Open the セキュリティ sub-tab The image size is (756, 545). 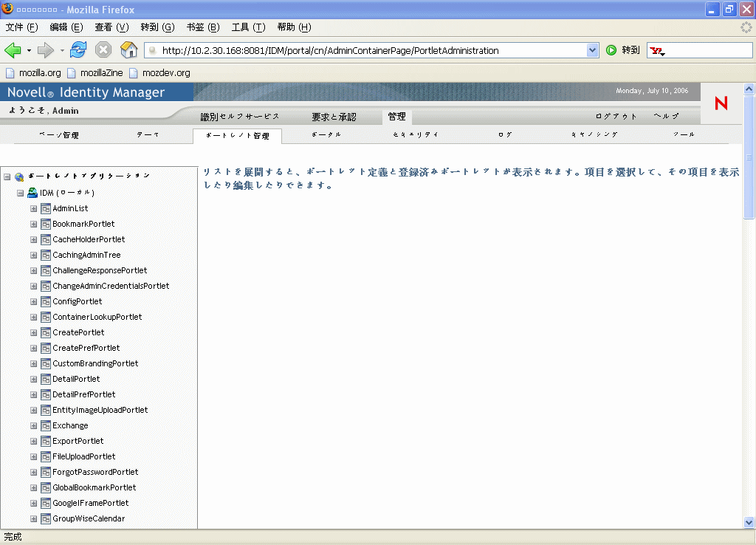tap(416, 134)
